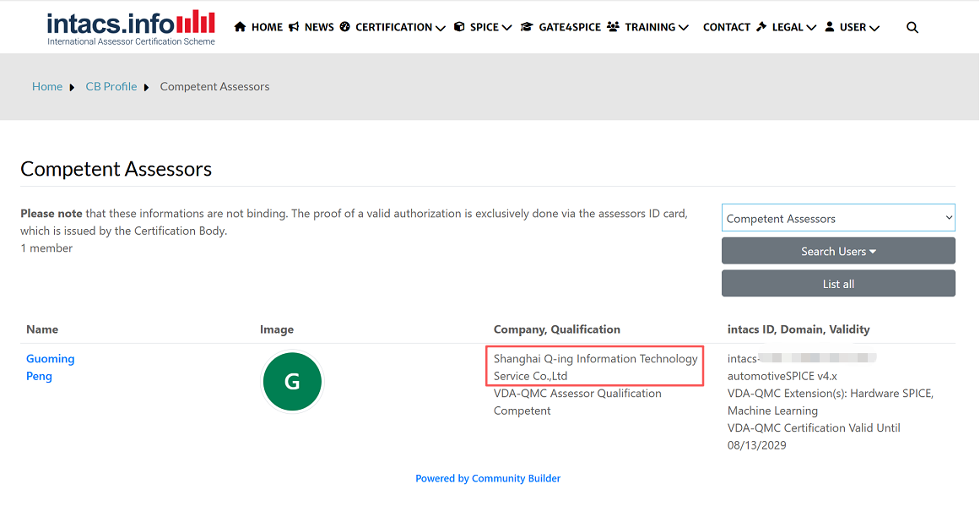
Task: Expand the USER menu chevron
Action: [x=874, y=28]
